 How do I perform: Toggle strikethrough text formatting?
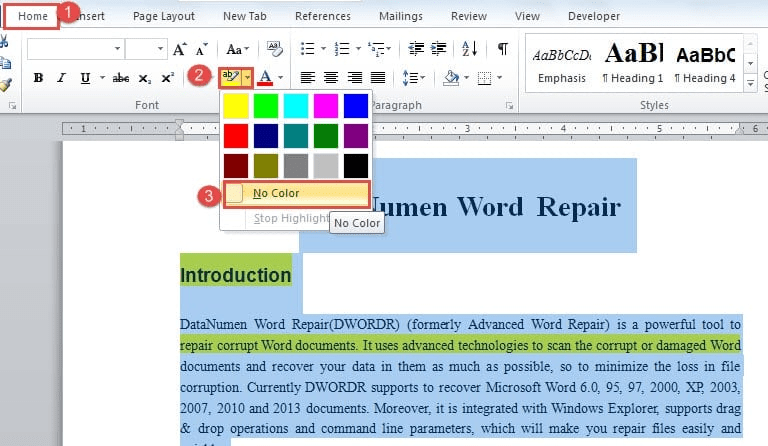click(121, 78)
